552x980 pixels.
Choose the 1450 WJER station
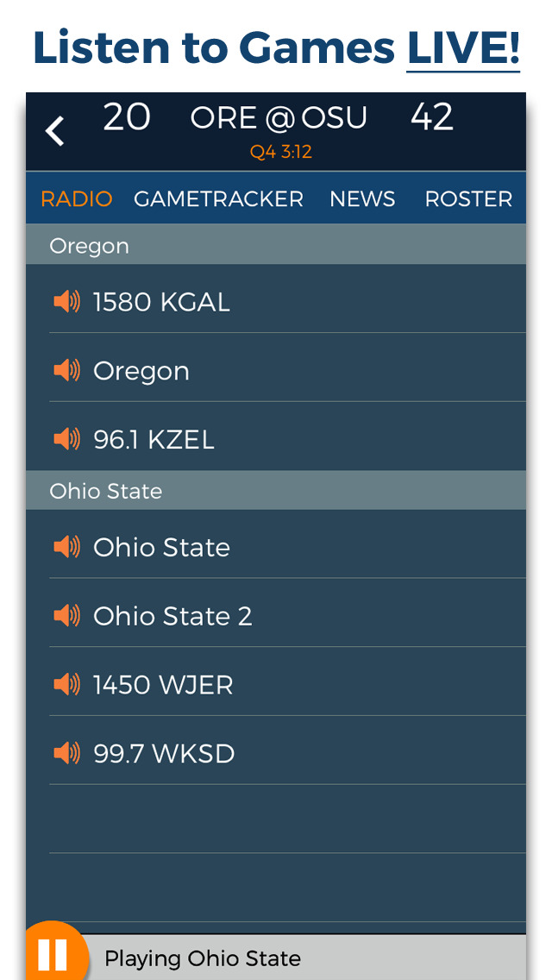point(163,685)
